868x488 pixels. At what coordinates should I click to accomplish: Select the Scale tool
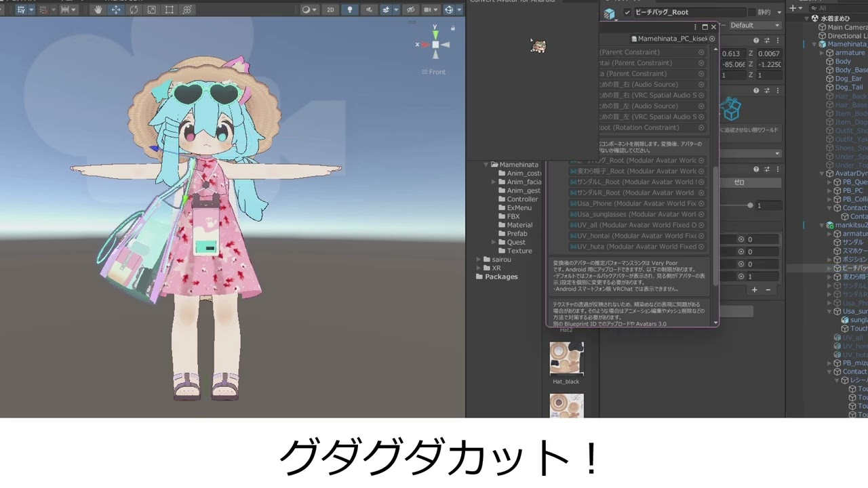(151, 9)
